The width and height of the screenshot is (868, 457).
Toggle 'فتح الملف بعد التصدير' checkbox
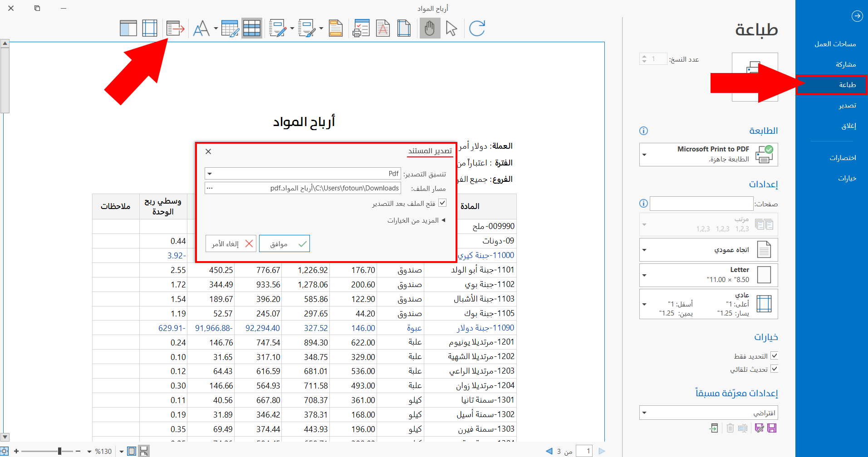click(x=442, y=203)
